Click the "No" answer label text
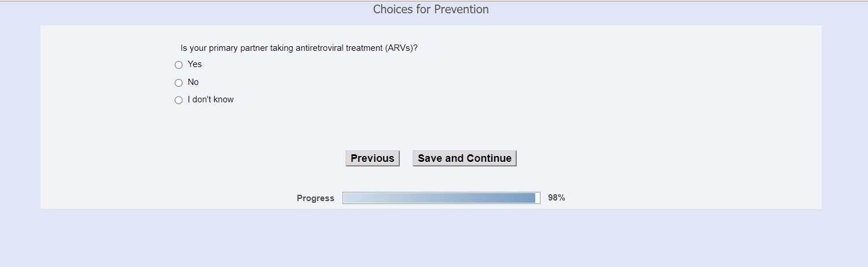 193,82
